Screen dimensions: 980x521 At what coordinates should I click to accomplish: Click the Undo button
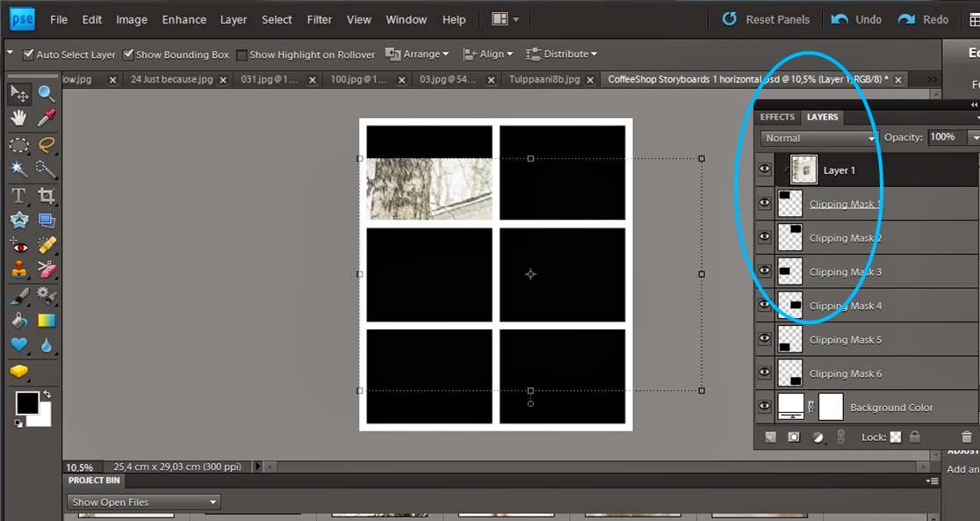coord(854,18)
